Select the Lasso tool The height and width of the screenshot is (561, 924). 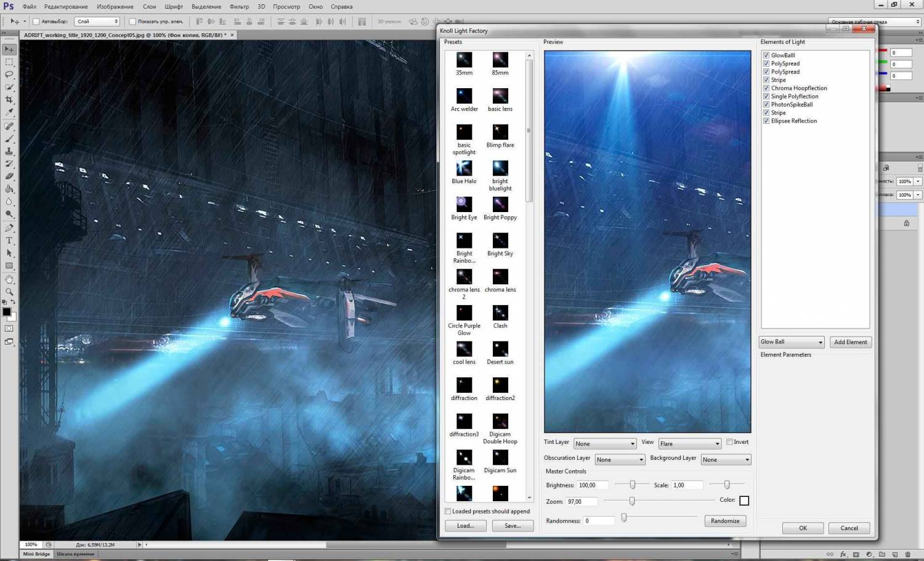tap(9, 75)
